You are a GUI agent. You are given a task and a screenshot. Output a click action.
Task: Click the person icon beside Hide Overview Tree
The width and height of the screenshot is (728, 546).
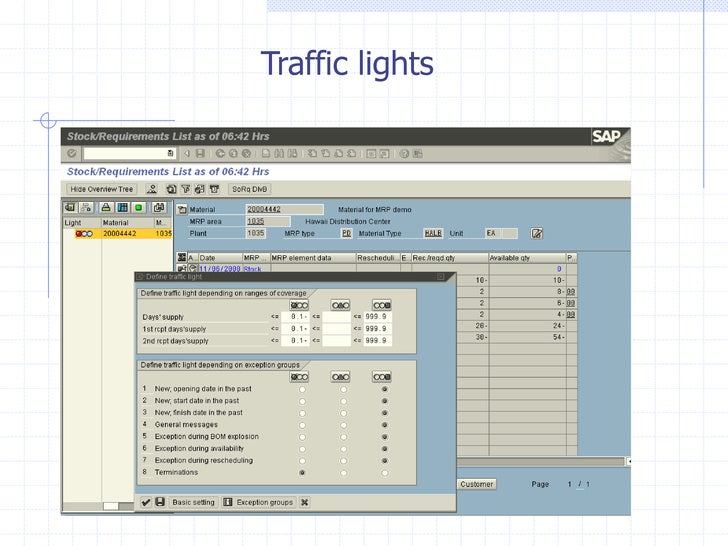point(152,189)
